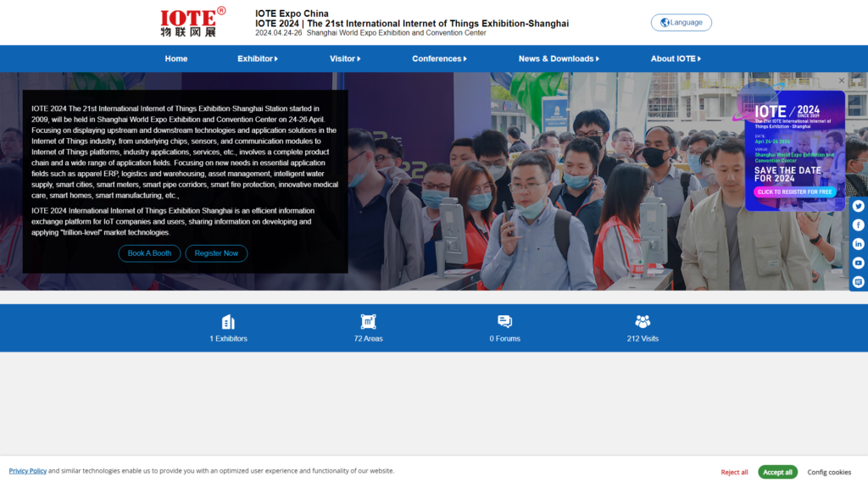Image resolution: width=868 pixels, height=488 pixels.
Task: Open Config cookies settings
Action: [x=829, y=472]
